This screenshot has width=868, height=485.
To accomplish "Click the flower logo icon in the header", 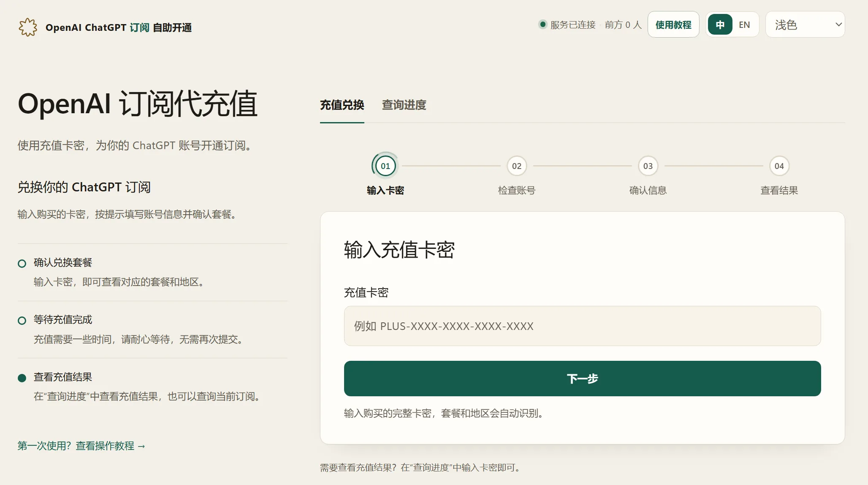I will click(x=28, y=27).
